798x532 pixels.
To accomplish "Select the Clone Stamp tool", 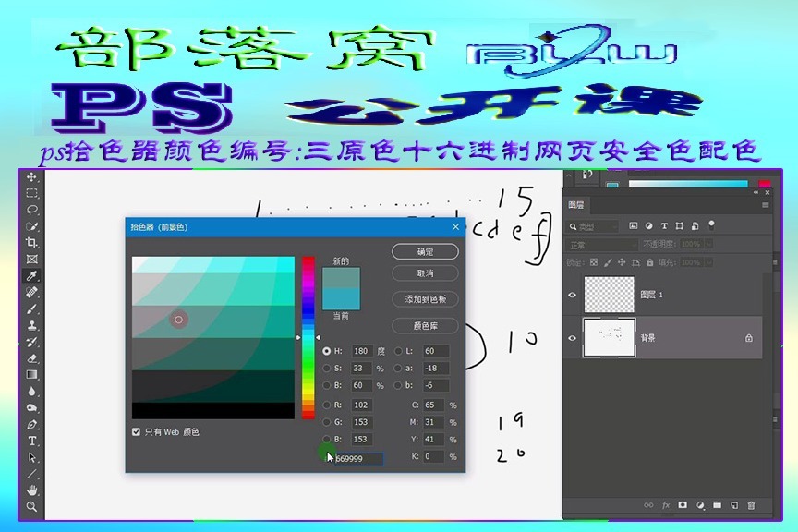I will click(31, 325).
